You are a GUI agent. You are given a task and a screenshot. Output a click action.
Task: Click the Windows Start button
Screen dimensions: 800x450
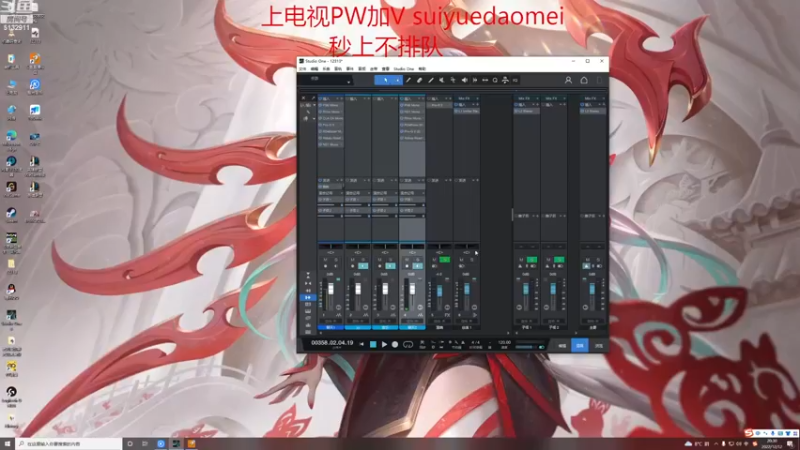coord(7,443)
